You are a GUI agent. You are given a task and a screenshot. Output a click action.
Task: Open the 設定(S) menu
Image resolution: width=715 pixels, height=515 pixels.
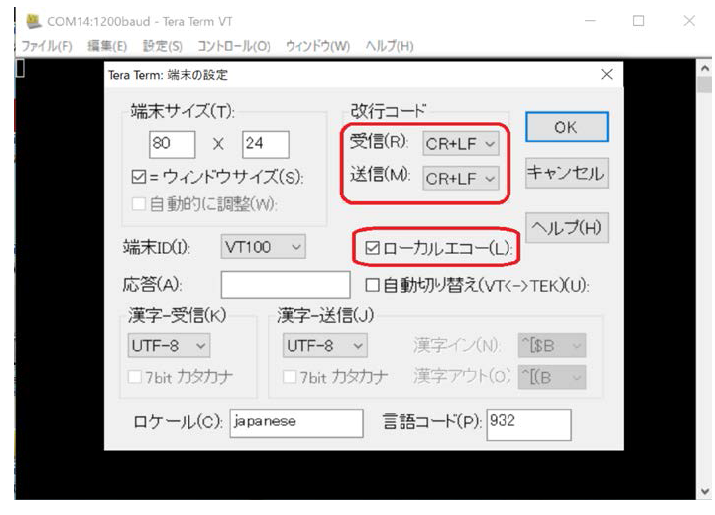(x=163, y=46)
